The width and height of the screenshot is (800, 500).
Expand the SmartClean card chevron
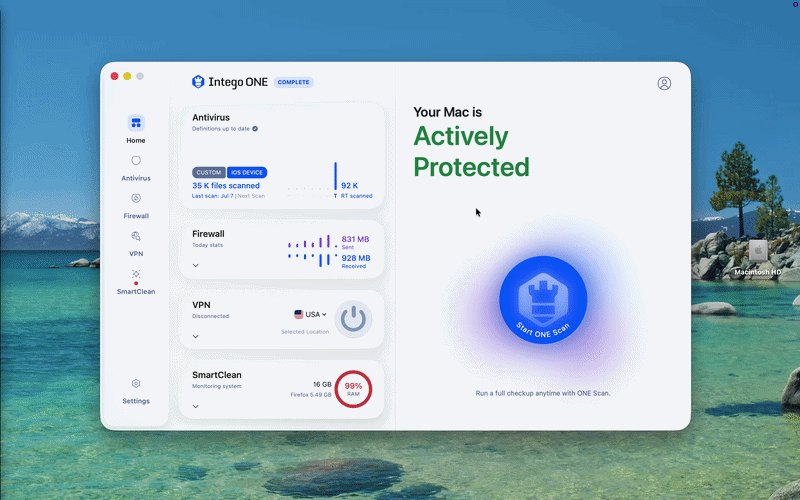point(195,406)
